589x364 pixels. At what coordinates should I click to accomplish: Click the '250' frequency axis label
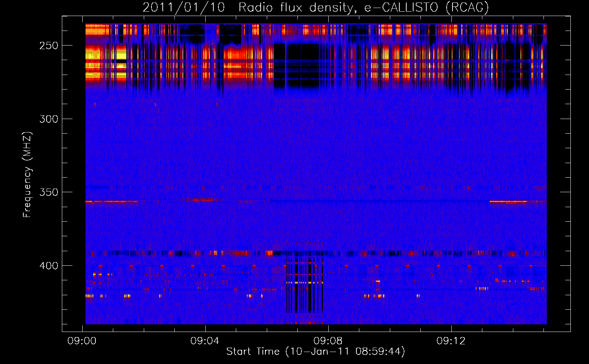tap(49, 45)
